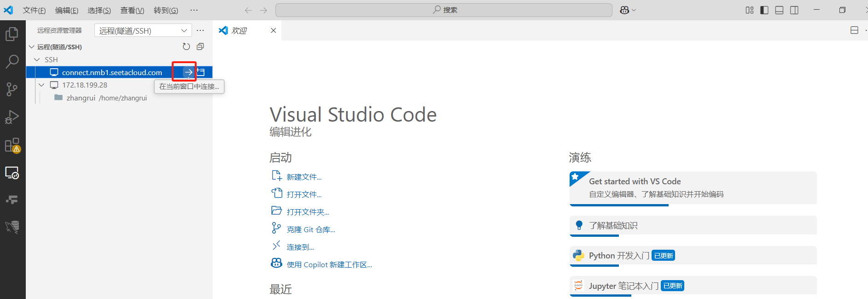Click the 新建文件 link
The height and width of the screenshot is (299, 868).
click(x=304, y=177)
